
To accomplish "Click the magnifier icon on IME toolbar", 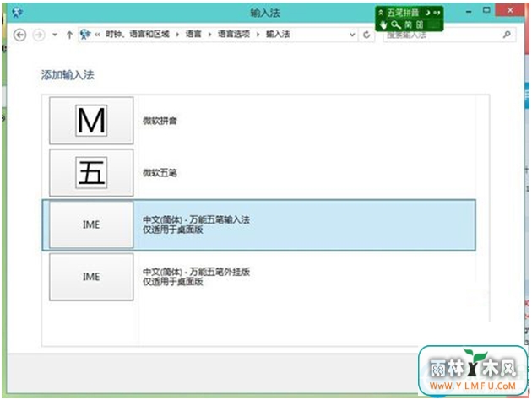I will pos(395,24).
